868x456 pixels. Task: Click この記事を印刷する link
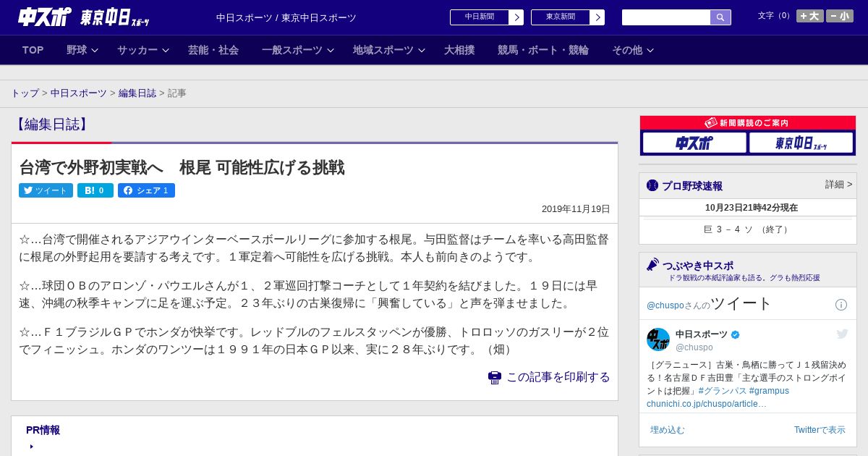click(558, 377)
